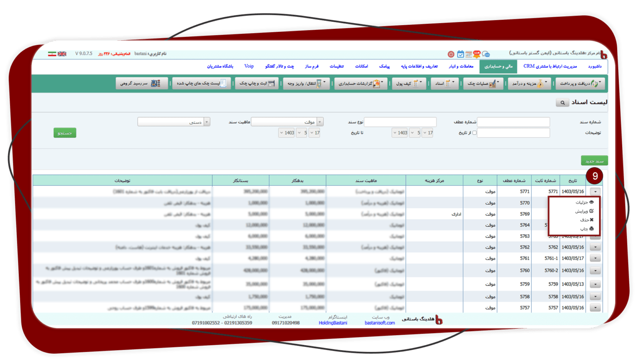The height and width of the screenshot is (362, 644).
Task: Open the chat bubbles icon
Action: (x=486, y=54)
